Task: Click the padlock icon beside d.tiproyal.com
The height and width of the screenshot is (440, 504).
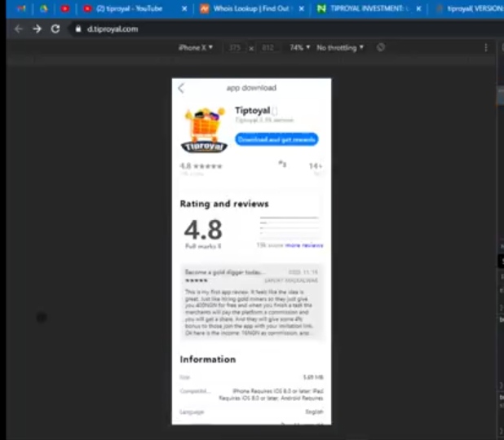Action: (x=78, y=29)
